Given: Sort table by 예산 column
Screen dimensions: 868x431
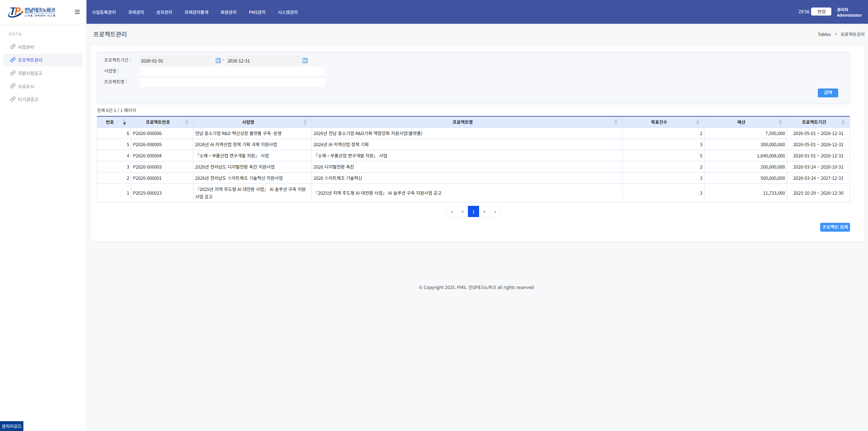Looking at the screenshot, I should coord(780,122).
